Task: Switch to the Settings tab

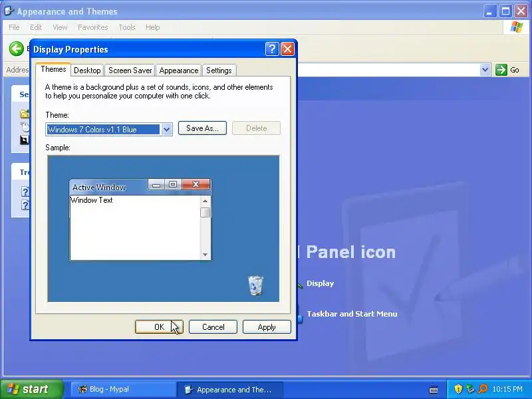Action: tap(219, 70)
